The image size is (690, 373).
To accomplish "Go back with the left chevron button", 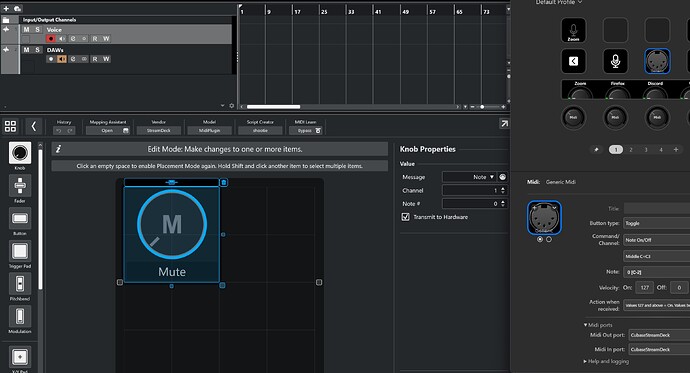I will 33,126.
